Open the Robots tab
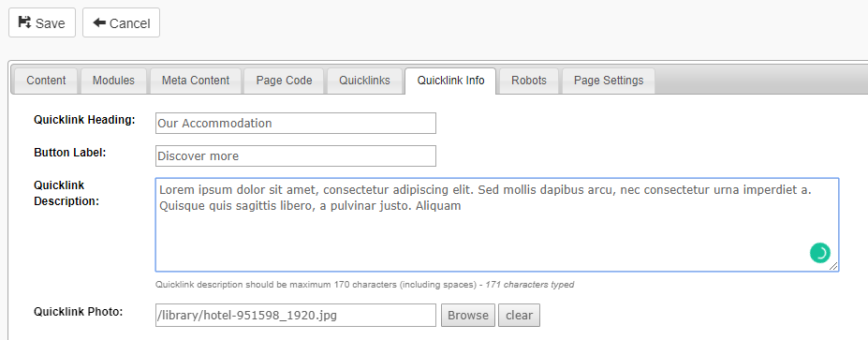 529,81
